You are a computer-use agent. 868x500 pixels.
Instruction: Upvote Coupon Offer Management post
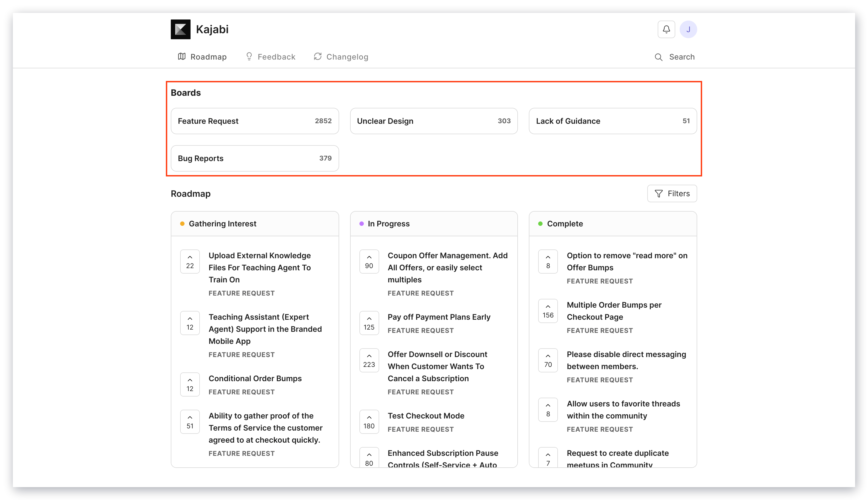click(369, 261)
